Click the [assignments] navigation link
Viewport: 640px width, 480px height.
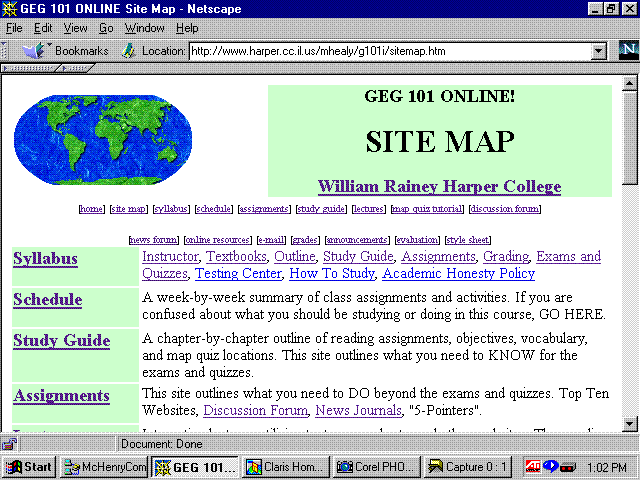pos(264,209)
